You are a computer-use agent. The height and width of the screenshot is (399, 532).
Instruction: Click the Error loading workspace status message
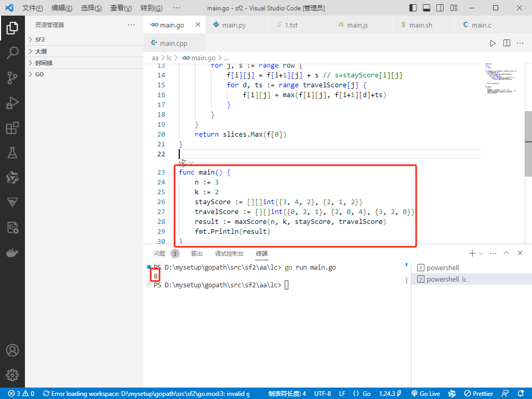147,394
